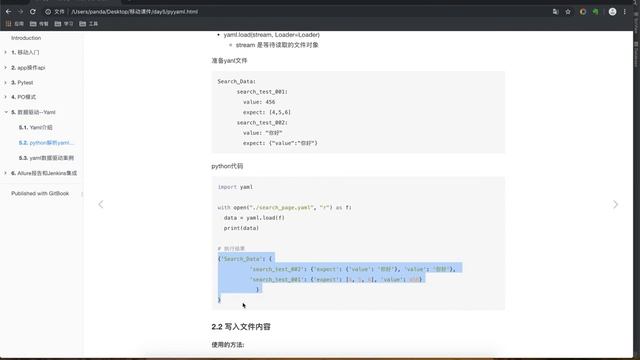Click the python代码 label
The width and height of the screenshot is (640, 360).
tap(227, 166)
